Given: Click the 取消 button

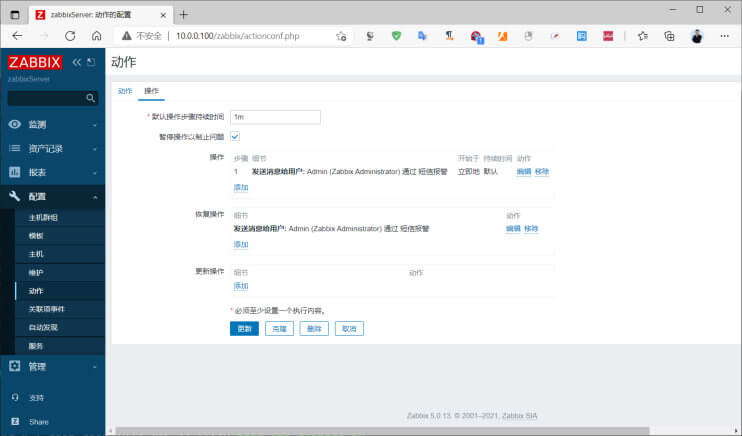Looking at the screenshot, I should 349,329.
